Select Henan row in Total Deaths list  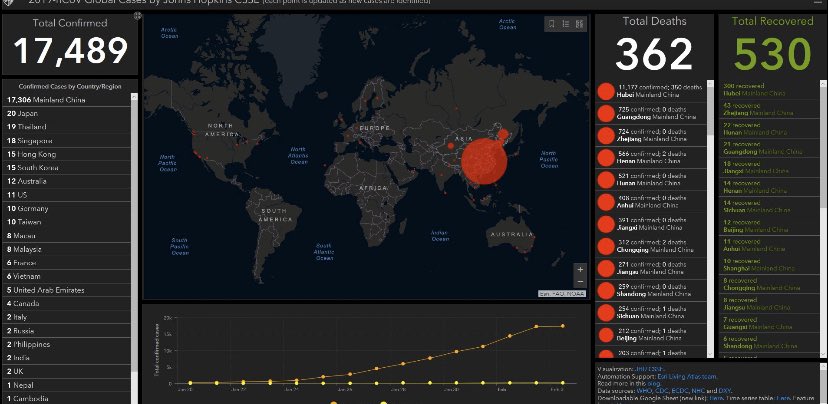[x=651, y=158]
